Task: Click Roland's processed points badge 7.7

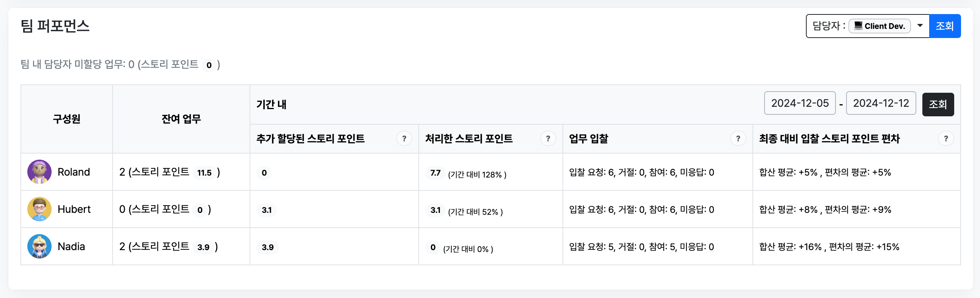Action: click(435, 173)
